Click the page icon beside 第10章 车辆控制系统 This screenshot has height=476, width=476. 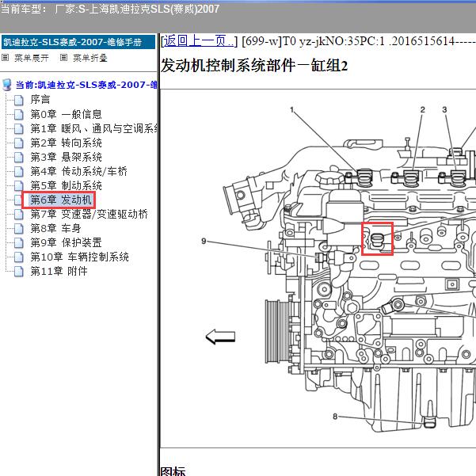19,257
